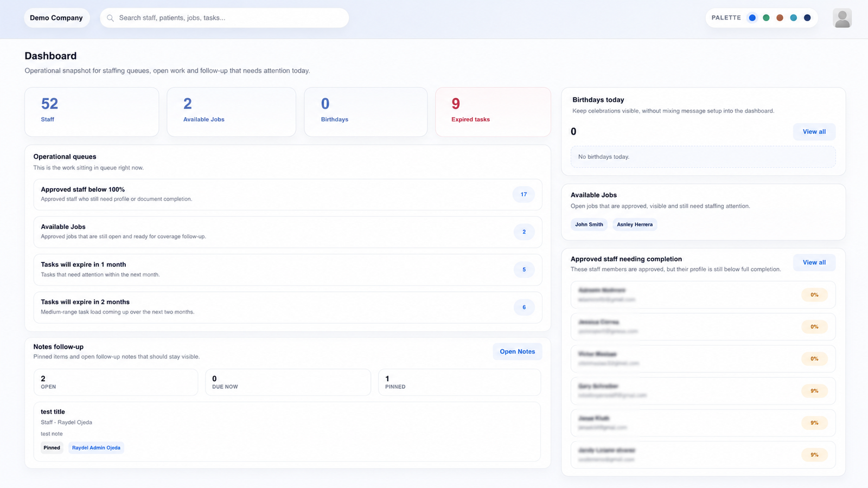Viewport: 868px width, 488px height.
Task: Click 'Staff - Raydel Ojeda' text
Action: pos(67,422)
